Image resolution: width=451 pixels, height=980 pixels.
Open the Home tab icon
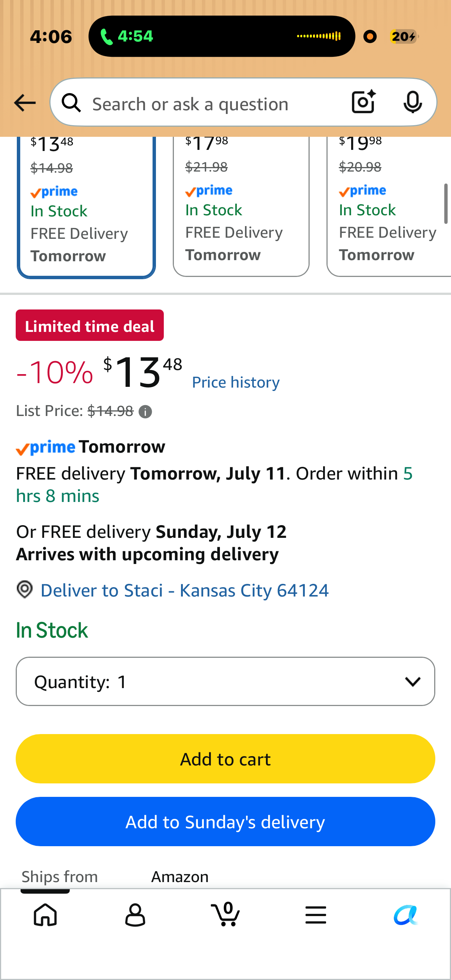(45, 914)
